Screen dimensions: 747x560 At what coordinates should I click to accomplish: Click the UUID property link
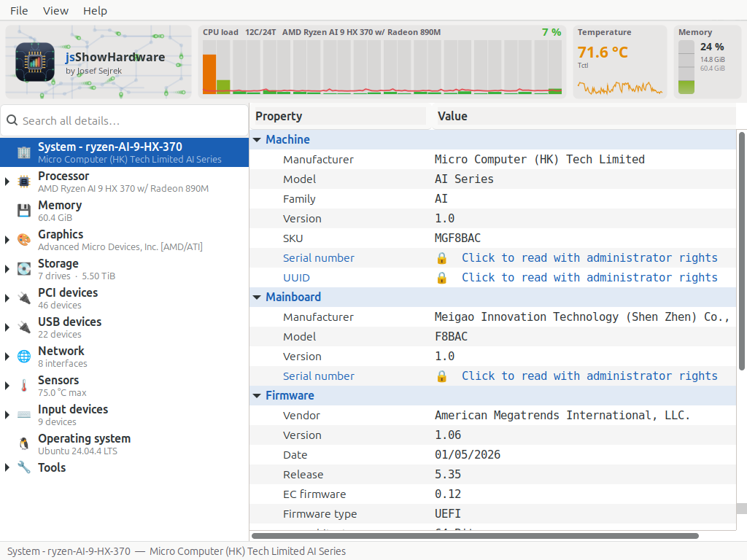click(296, 278)
